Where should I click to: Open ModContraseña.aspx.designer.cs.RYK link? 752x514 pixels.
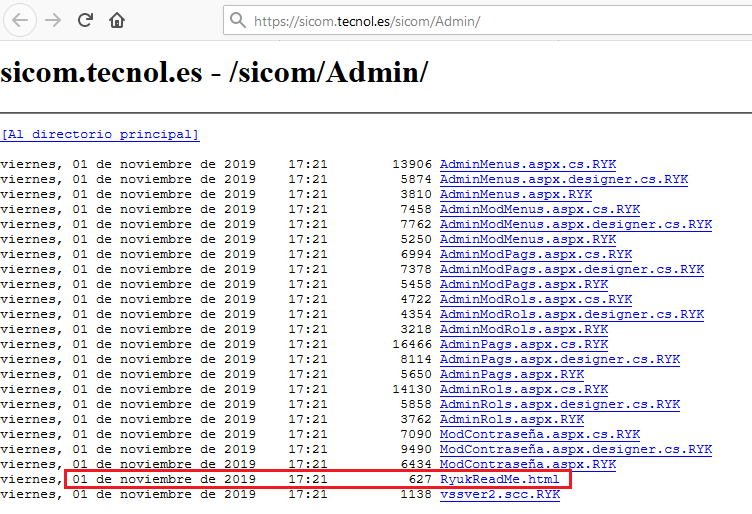576,450
